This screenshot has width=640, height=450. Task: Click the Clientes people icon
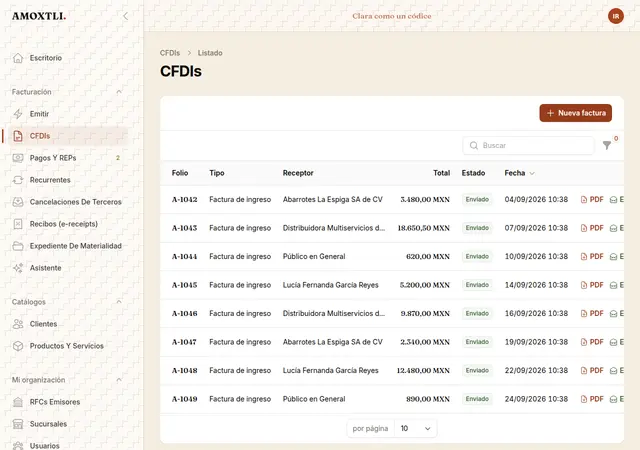[x=18, y=324]
